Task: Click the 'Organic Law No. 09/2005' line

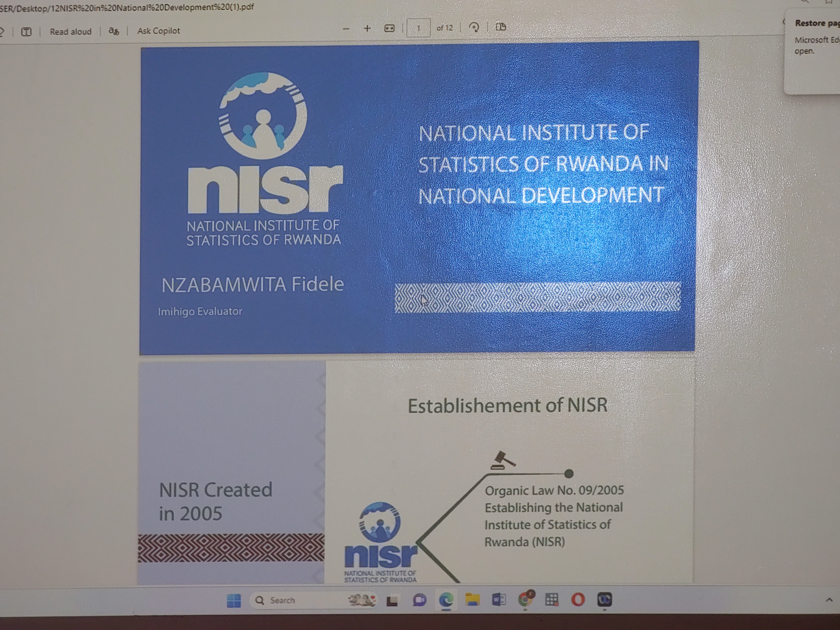Action: (554, 491)
